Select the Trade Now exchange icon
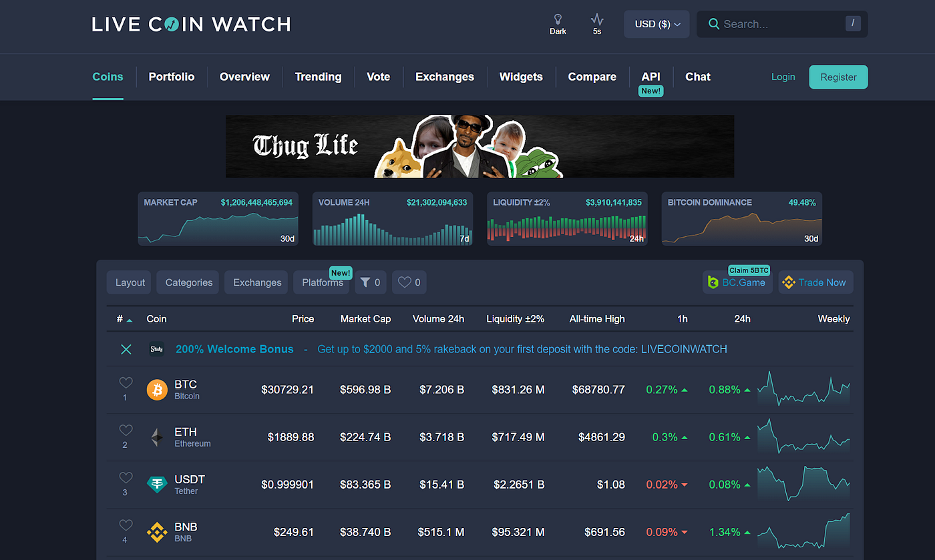The height and width of the screenshot is (560, 935). click(x=789, y=282)
